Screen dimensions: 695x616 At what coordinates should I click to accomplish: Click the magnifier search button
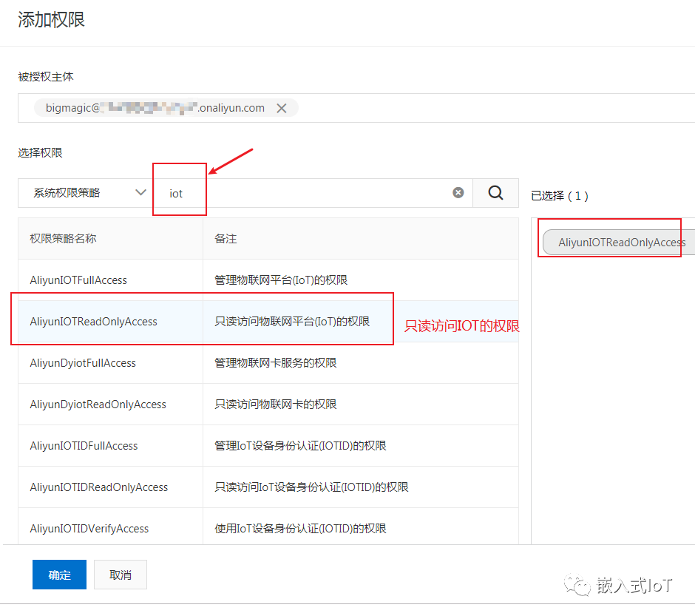[x=495, y=193]
